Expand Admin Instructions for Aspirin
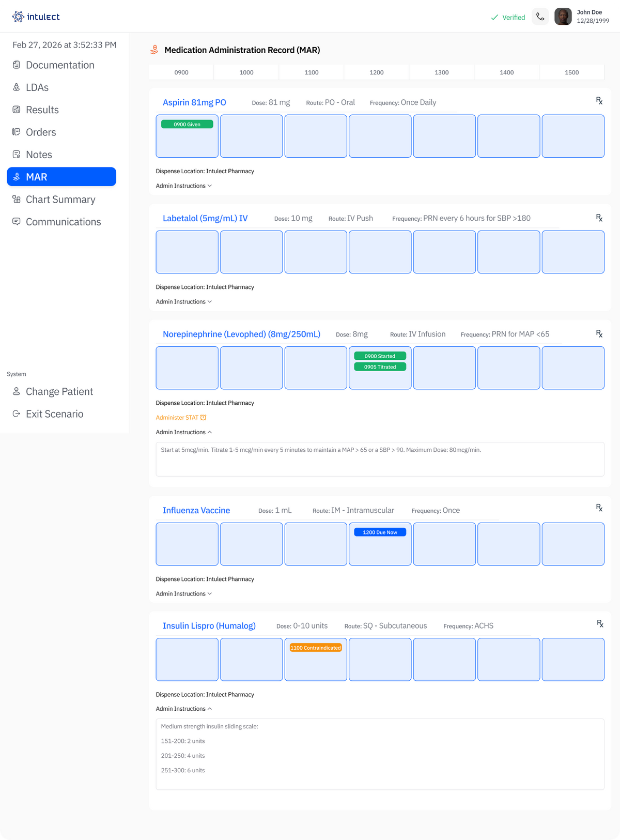The height and width of the screenshot is (840, 620). pos(184,186)
